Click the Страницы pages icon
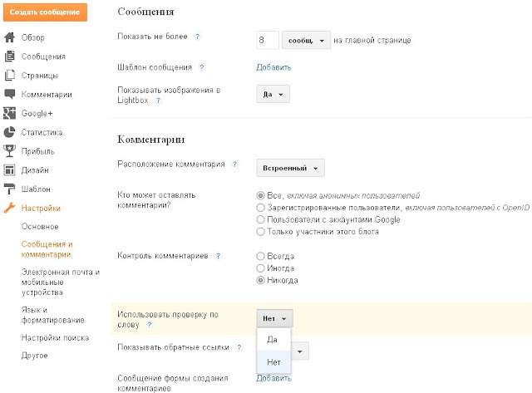Viewport: 532px width, 393px height. (x=9, y=76)
